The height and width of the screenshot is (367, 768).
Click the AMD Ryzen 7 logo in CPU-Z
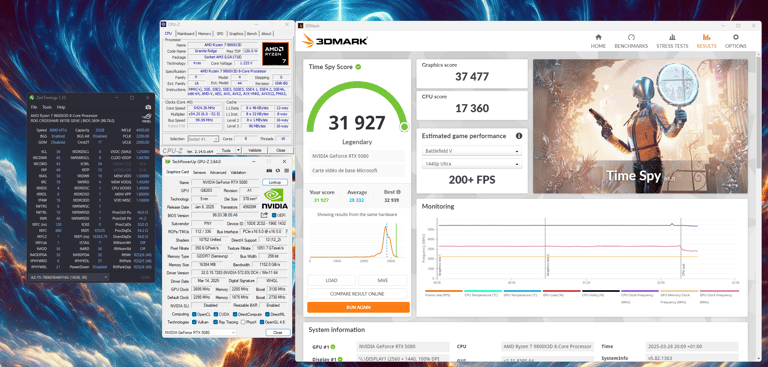(x=275, y=54)
